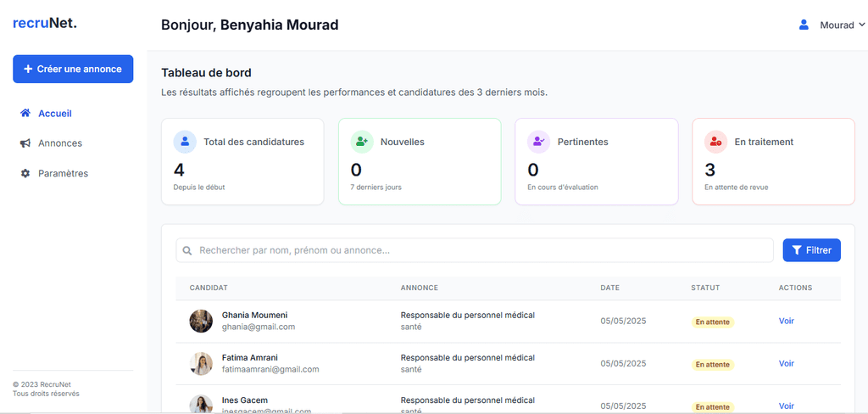Click Fatima Amrani's avatar thumbnail

[201, 364]
